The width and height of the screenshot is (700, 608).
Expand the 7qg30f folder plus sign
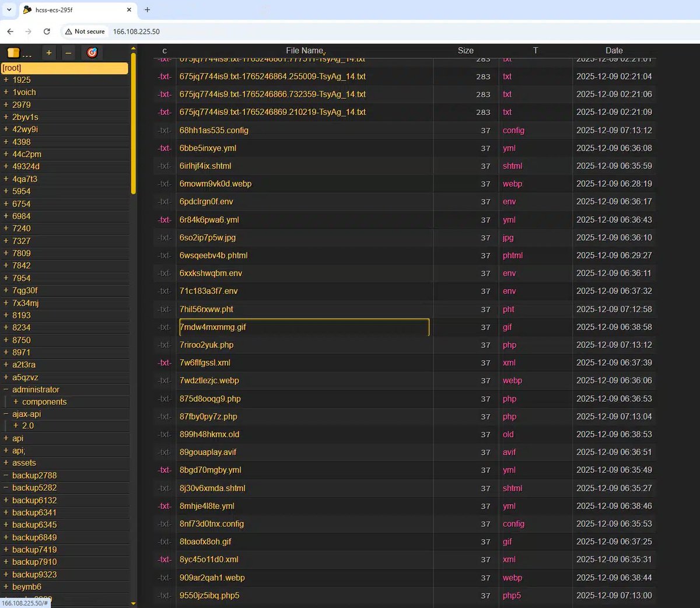click(6, 290)
